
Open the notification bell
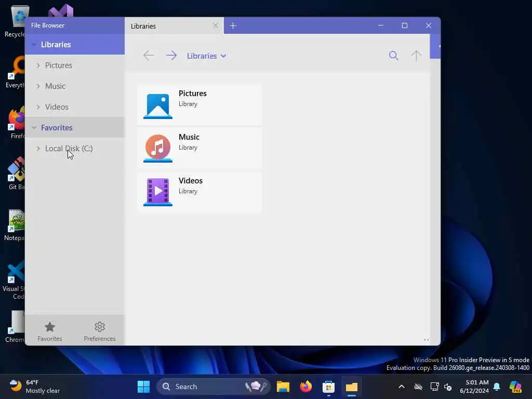497,387
